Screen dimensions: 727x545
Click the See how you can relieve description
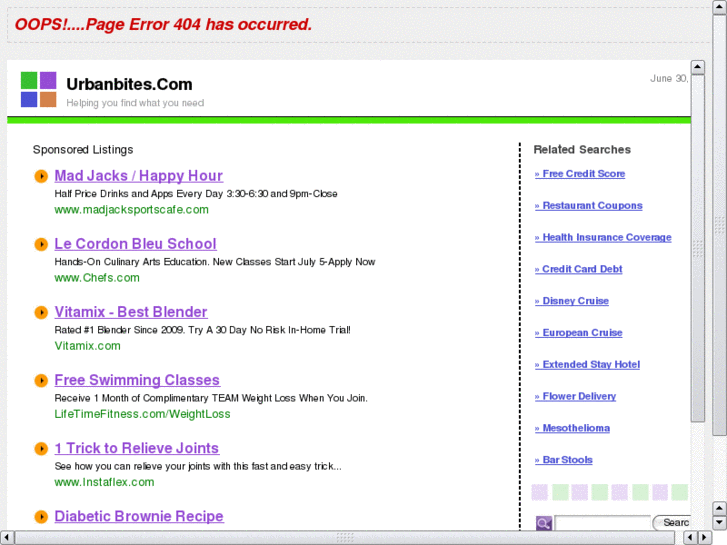coord(198,467)
